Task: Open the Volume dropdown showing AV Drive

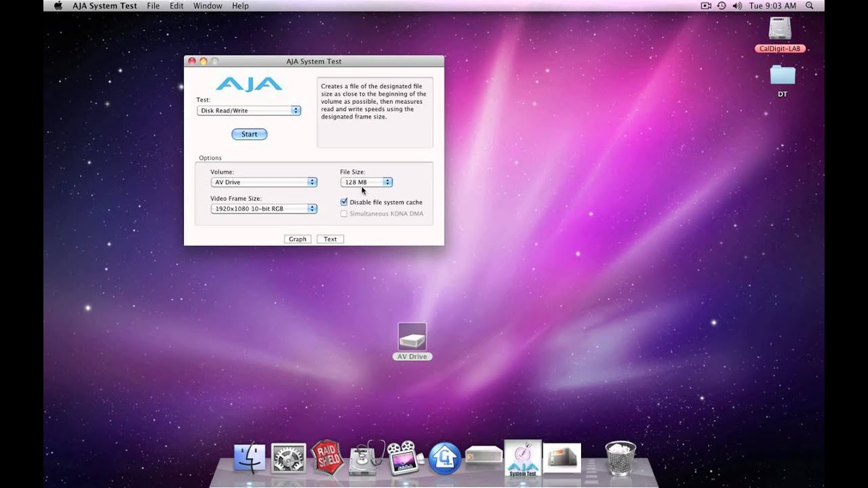Action: (x=264, y=182)
